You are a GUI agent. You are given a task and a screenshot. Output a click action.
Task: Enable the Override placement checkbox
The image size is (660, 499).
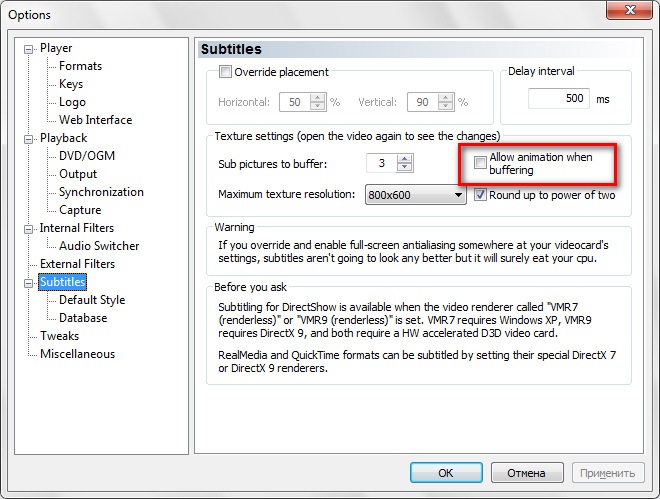pos(225,72)
